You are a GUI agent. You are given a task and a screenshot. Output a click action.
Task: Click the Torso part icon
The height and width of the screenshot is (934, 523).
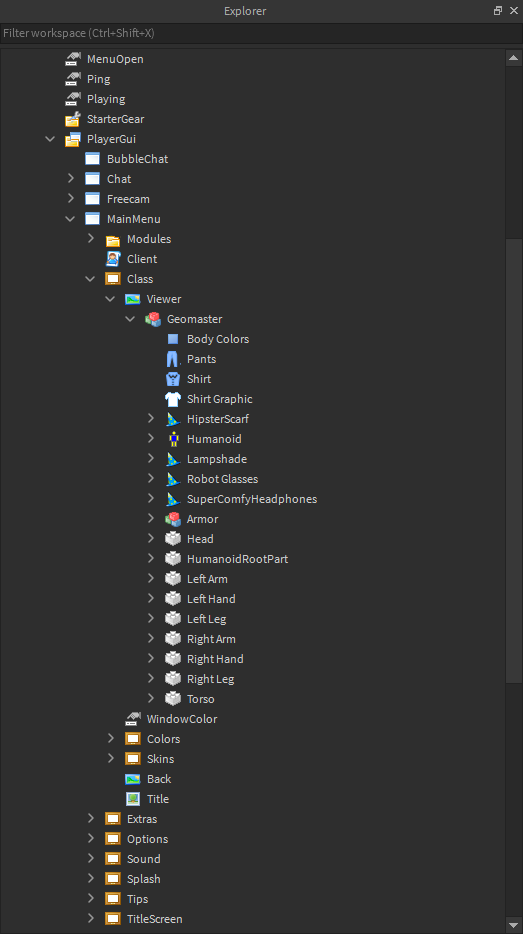click(x=173, y=699)
